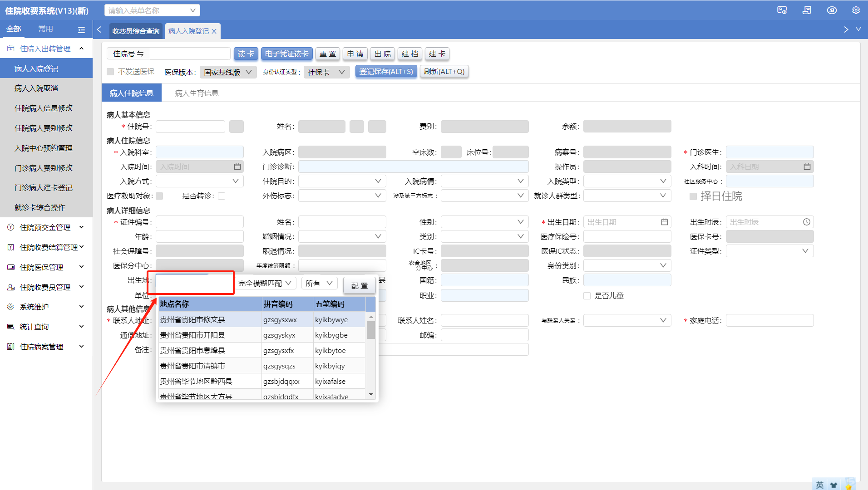Click the 住院号 swap icon

(x=140, y=54)
